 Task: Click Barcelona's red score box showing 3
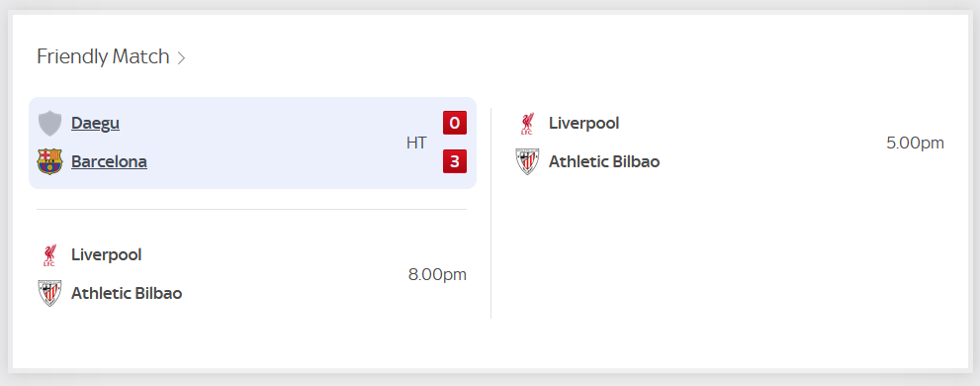[x=455, y=161]
